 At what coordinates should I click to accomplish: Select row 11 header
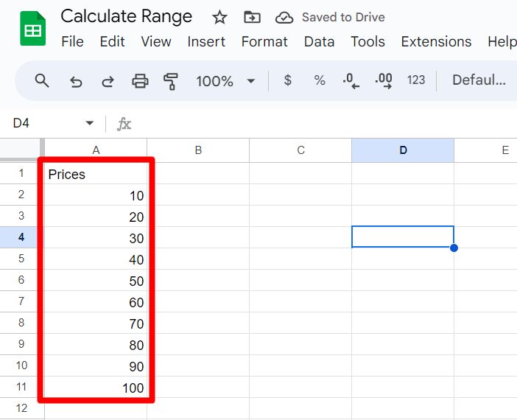pyautogui.click(x=21, y=387)
